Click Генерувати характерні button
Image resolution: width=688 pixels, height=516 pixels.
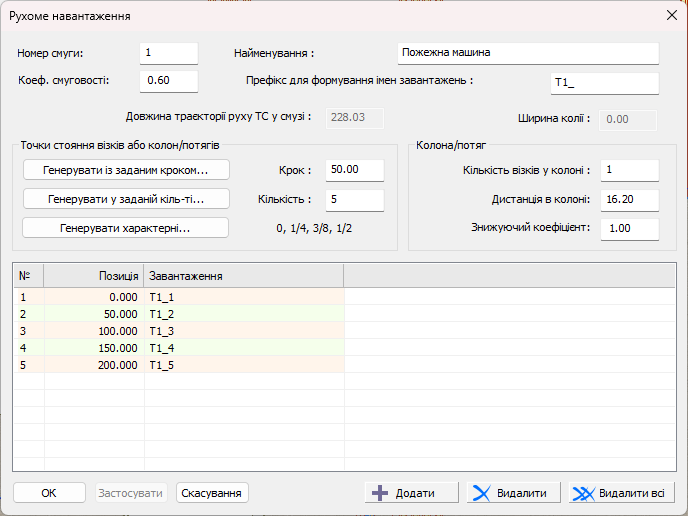[126, 228]
